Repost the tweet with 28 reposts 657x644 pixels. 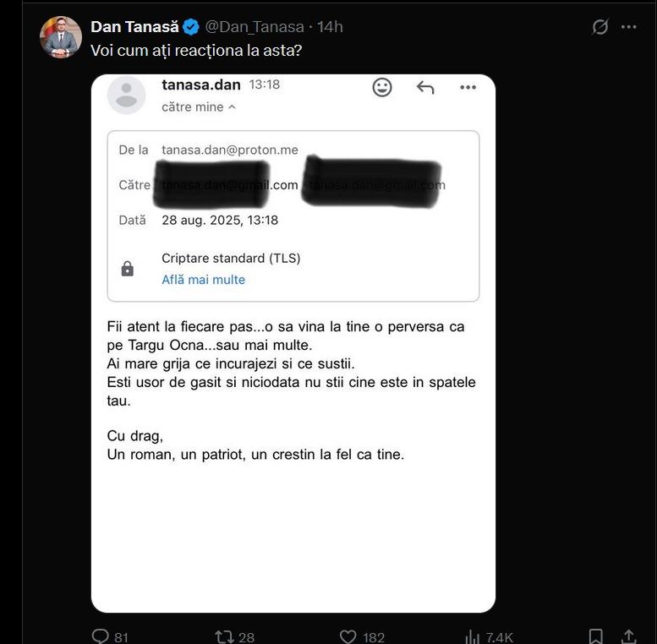[225, 636]
